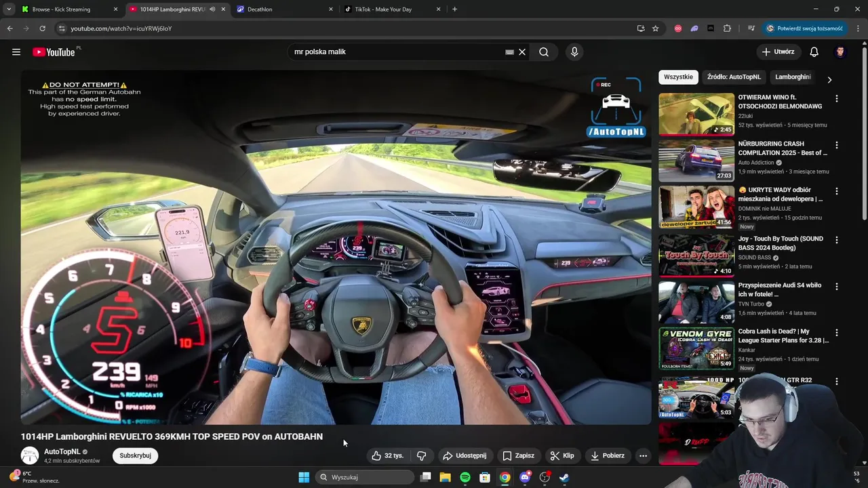Screen dimensions: 868x488
Task: Open options for NÜRBURGRING CRASH video
Action: click(x=836, y=145)
